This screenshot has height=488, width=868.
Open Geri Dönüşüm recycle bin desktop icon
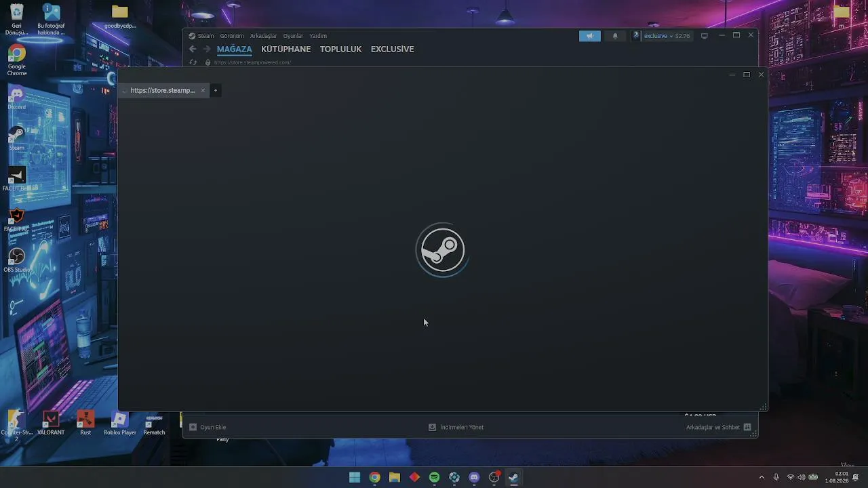16,20
